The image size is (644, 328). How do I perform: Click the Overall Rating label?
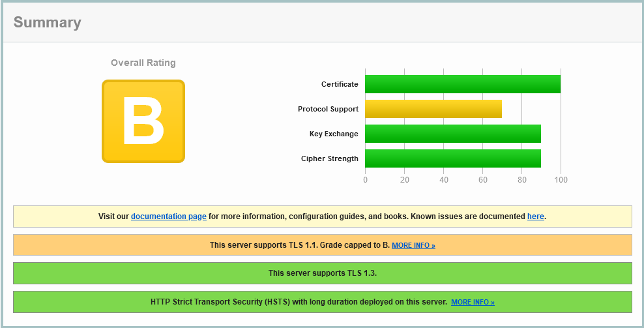pos(143,63)
